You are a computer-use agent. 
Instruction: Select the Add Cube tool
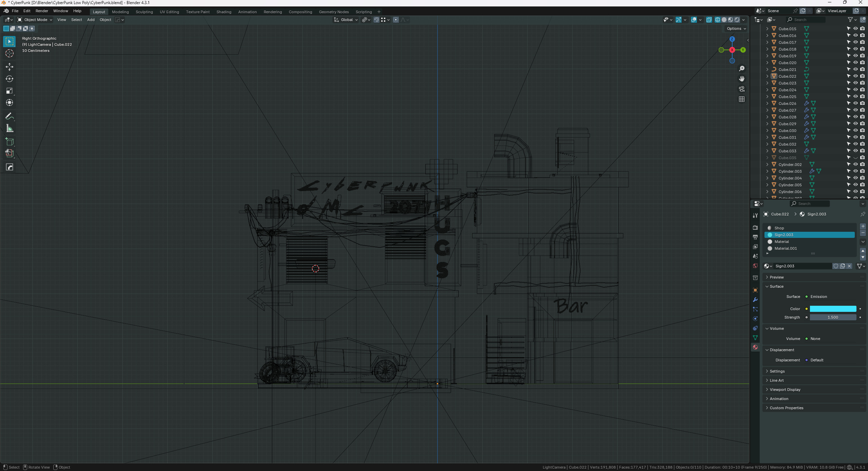pos(10,142)
